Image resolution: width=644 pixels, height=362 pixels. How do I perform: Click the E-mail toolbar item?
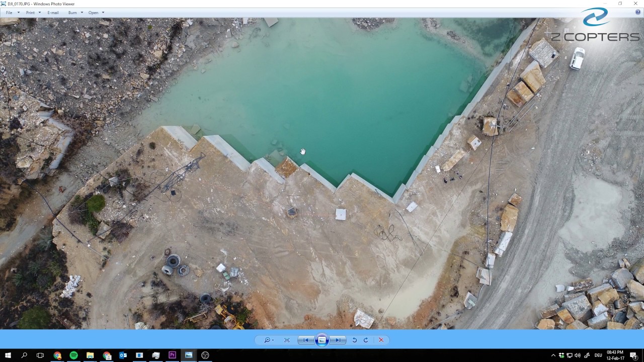click(x=53, y=13)
